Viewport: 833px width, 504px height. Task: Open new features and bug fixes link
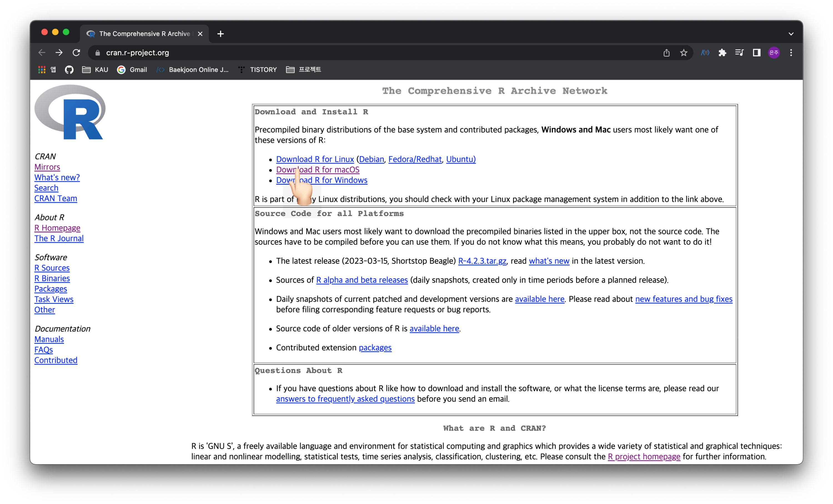pos(684,299)
